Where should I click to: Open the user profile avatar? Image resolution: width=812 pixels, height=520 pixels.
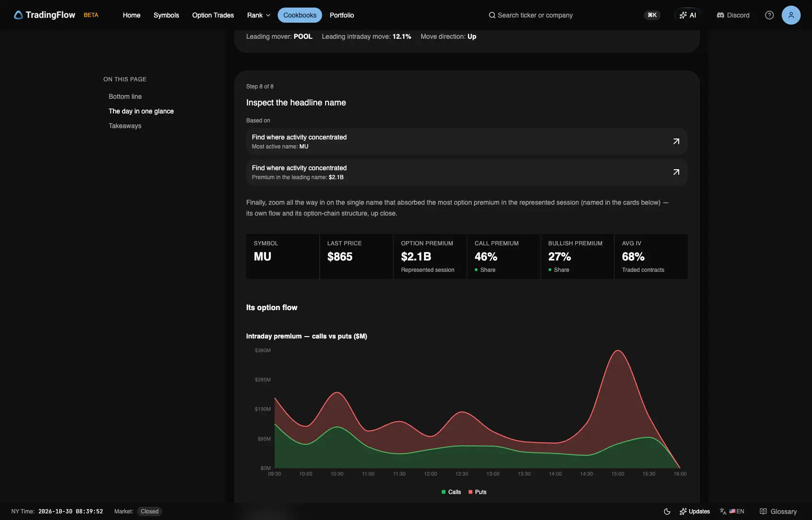click(791, 15)
